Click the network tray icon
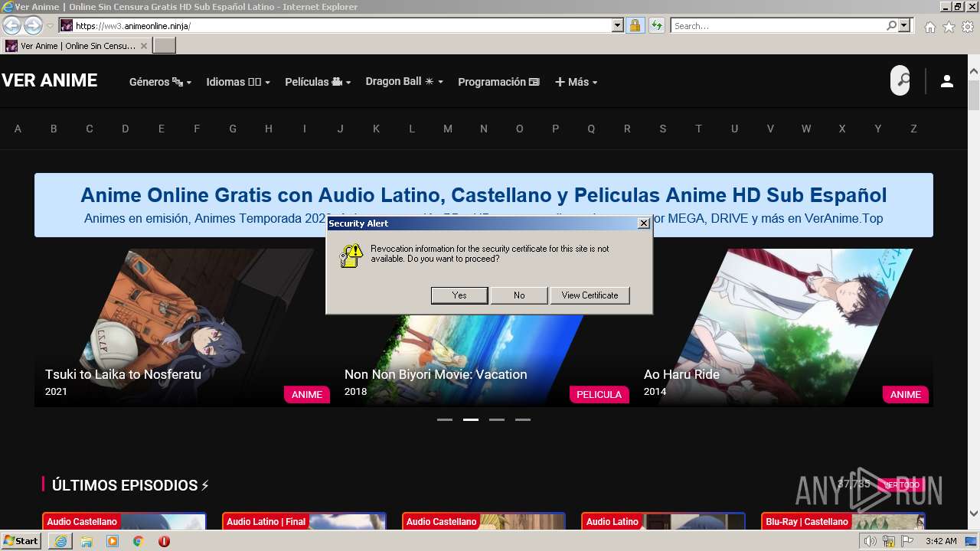Viewport: 980px width, 551px height. (x=889, y=541)
